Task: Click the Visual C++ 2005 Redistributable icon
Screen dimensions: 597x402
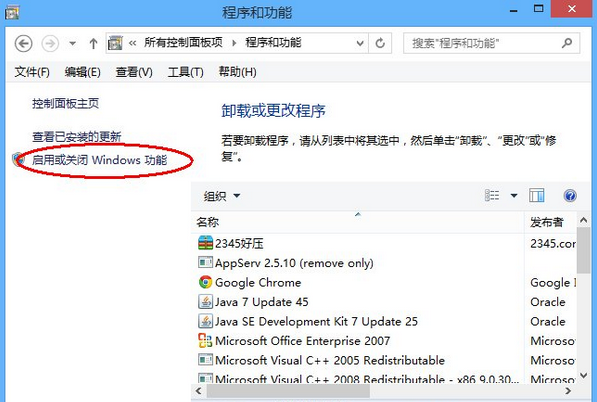Action: [205, 360]
